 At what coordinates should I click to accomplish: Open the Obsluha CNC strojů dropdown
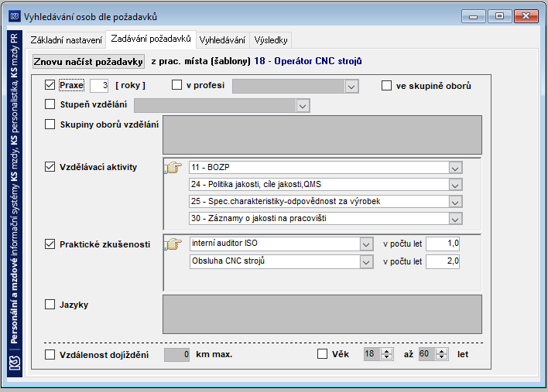(366, 262)
